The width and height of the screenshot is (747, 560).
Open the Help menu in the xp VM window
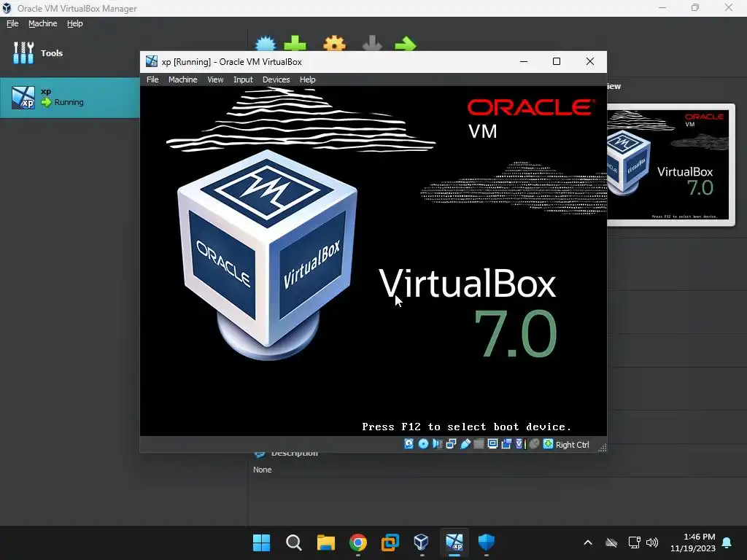(308, 79)
